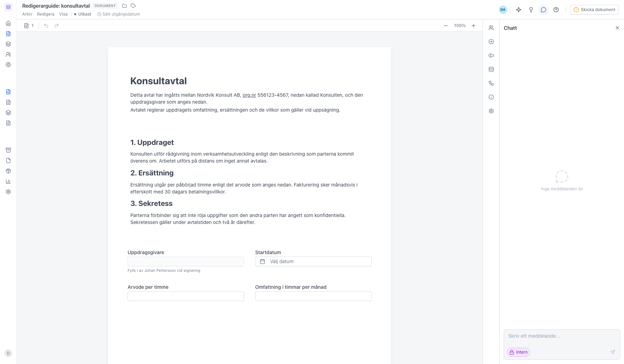Click the lightbulb tips icon
624x364 pixels.
coord(531,10)
